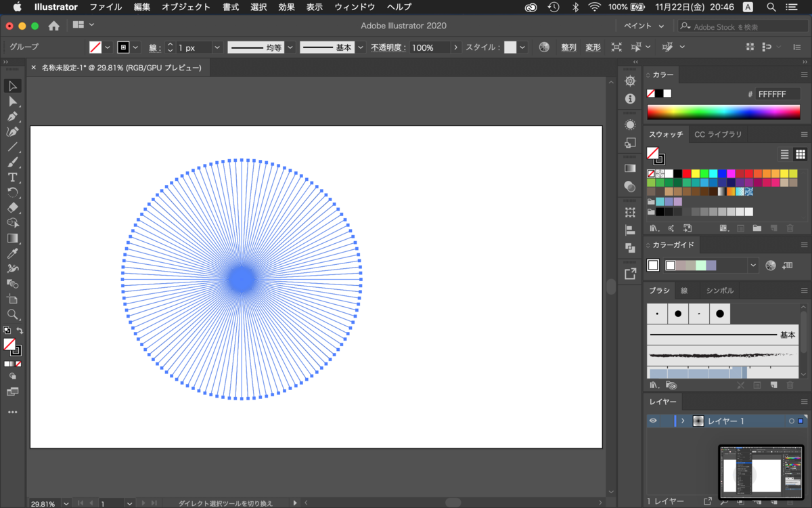This screenshot has width=812, height=508.
Task: Switch to the CC ライブラリ tab
Action: 717,134
